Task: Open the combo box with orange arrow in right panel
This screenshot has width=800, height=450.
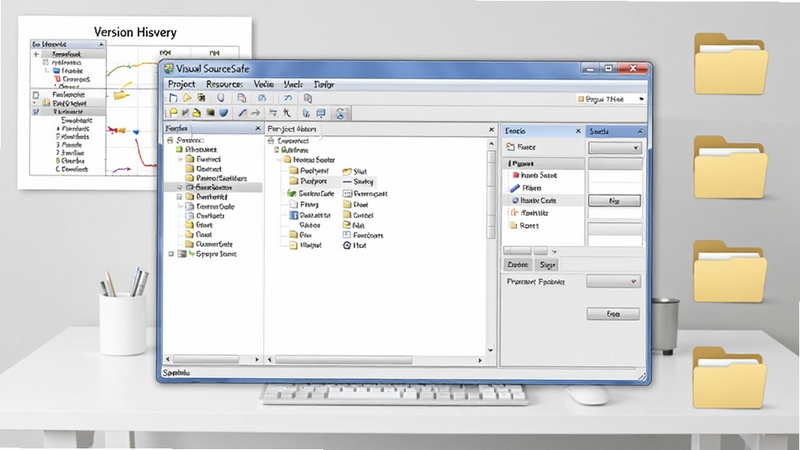Action: pyautogui.click(x=613, y=281)
